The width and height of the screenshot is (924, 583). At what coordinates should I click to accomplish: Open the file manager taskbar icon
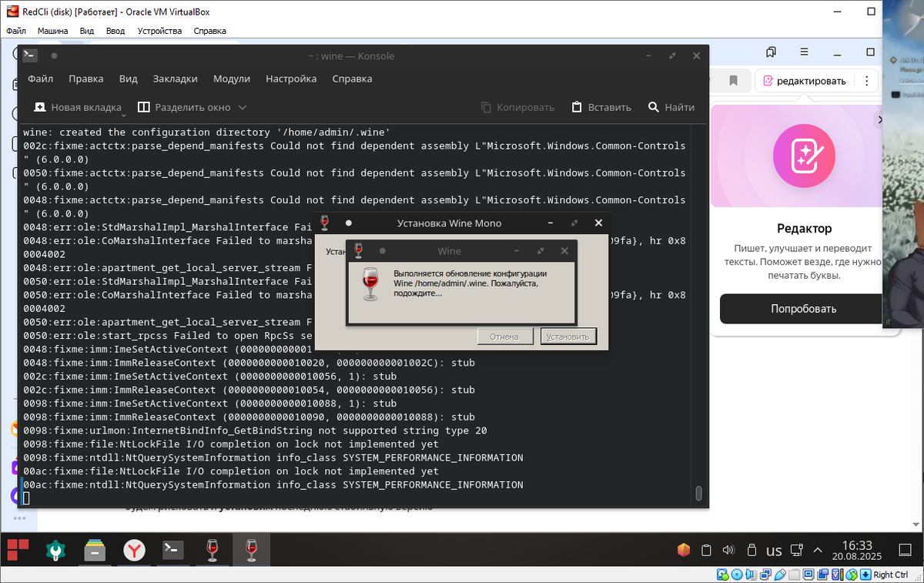click(x=95, y=550)
